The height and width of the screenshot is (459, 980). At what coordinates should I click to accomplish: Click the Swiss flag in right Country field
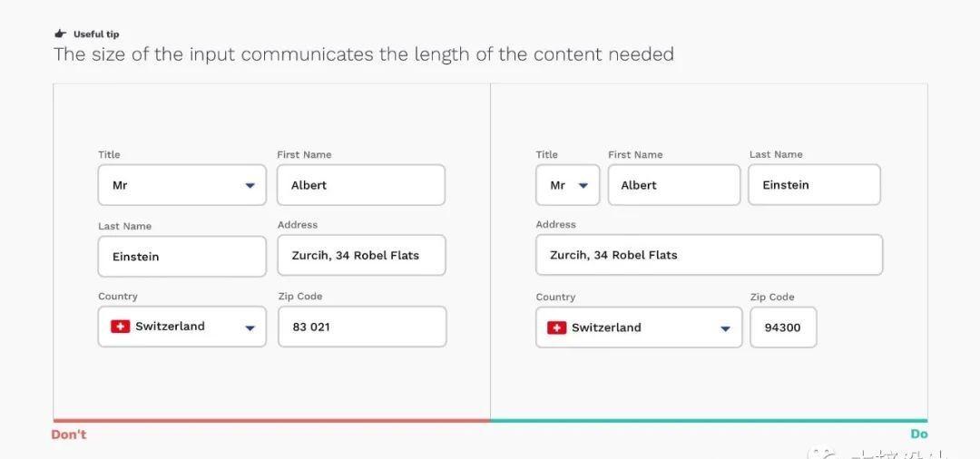click(556, 327)
